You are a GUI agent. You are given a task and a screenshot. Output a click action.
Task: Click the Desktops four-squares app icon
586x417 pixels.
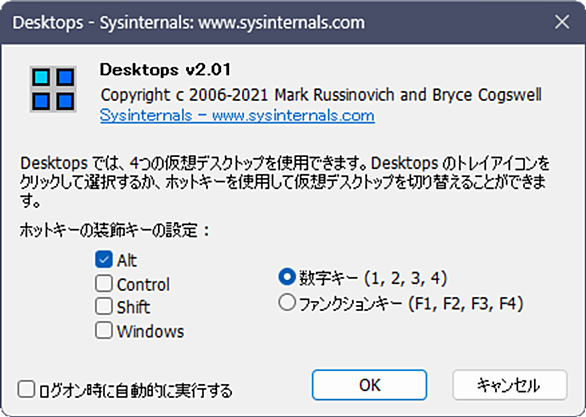click(53, 89)
